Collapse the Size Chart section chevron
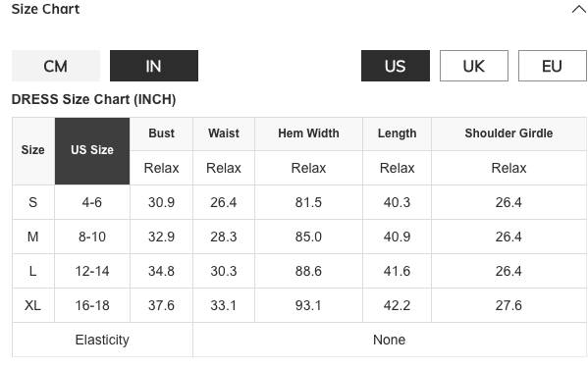 click(x=579, y=9)
